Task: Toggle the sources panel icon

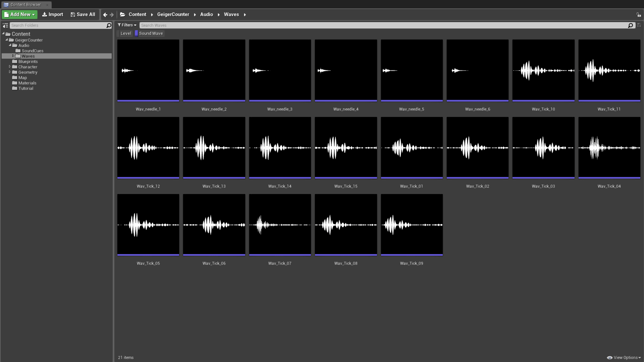Action: coord(5,25)
